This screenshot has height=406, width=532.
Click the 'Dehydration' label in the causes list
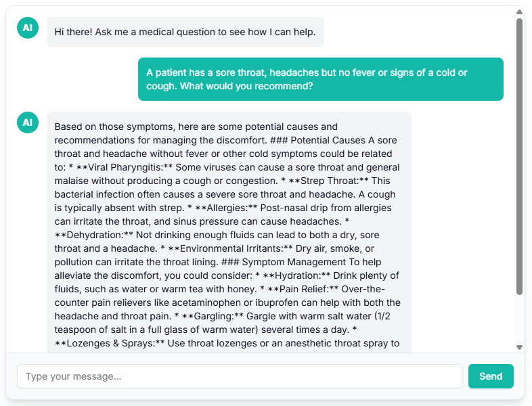(x=95, y=235)
